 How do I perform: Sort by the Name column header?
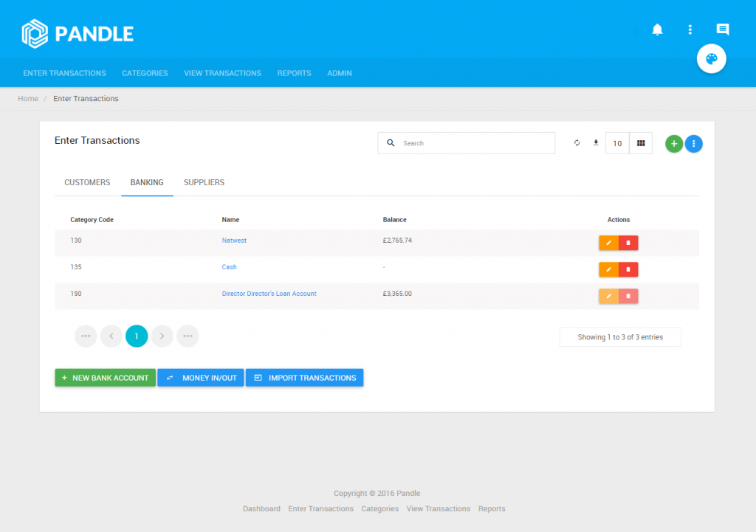click(230, 220)
